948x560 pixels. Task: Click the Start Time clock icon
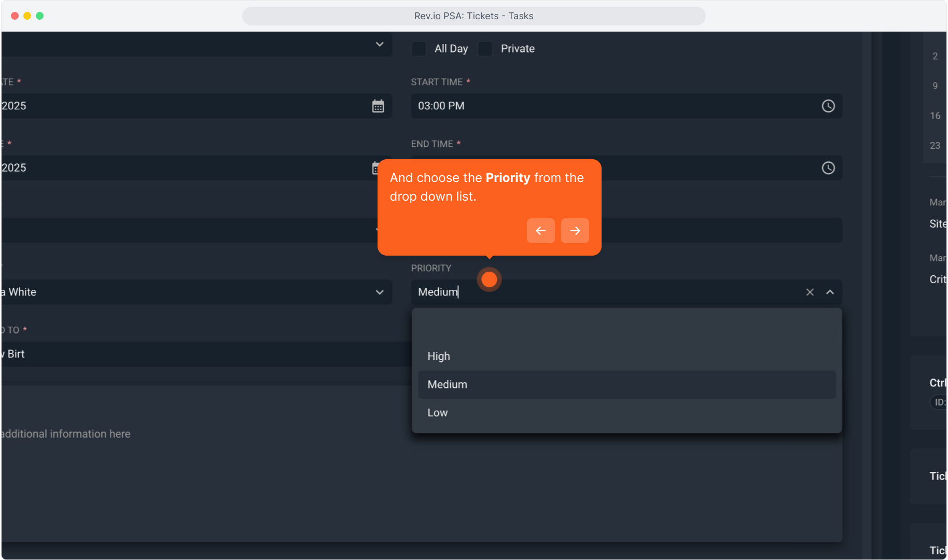coord(828,106)
